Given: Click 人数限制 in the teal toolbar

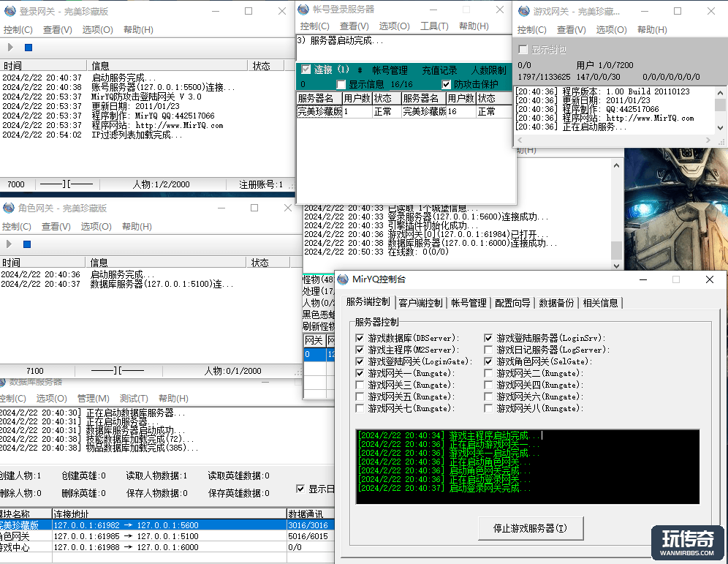Looking at the screenshot, I should [x=488, y=70].
